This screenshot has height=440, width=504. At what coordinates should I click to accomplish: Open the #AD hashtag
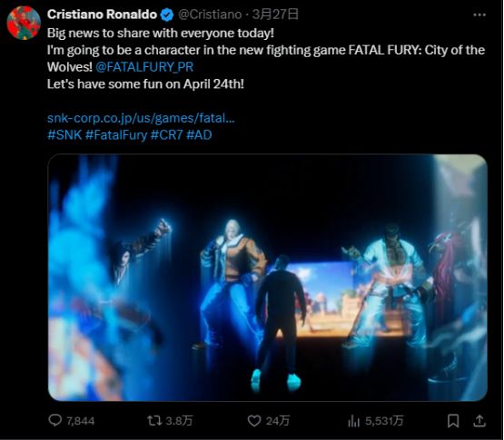[x=199, y=135]
